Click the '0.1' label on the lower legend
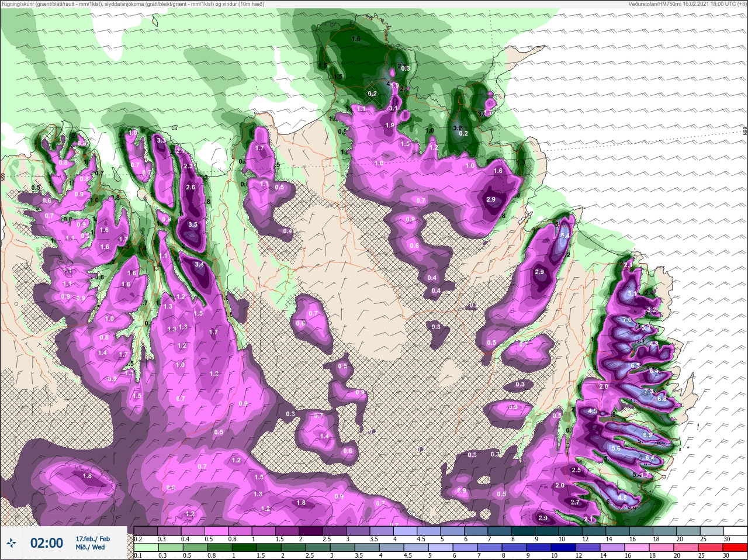Screen dimensions: 748x560 point(138,556)
